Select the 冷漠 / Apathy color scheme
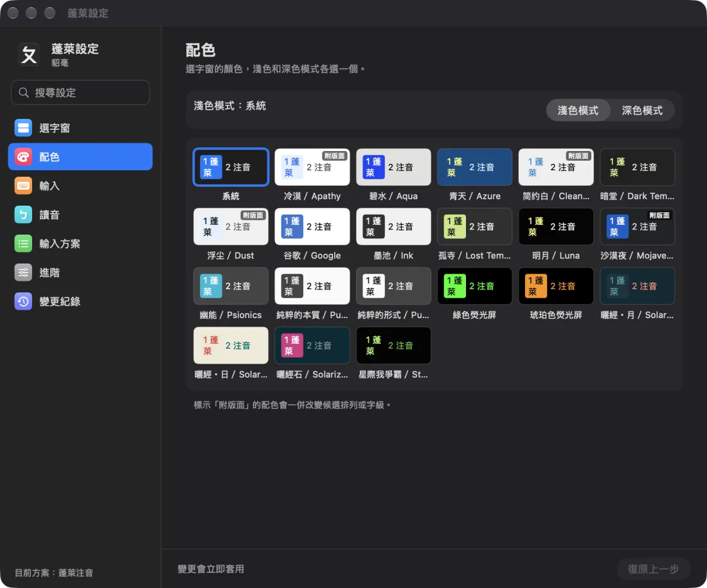This screenshot has height=588, width=707. tap(312, 167)
